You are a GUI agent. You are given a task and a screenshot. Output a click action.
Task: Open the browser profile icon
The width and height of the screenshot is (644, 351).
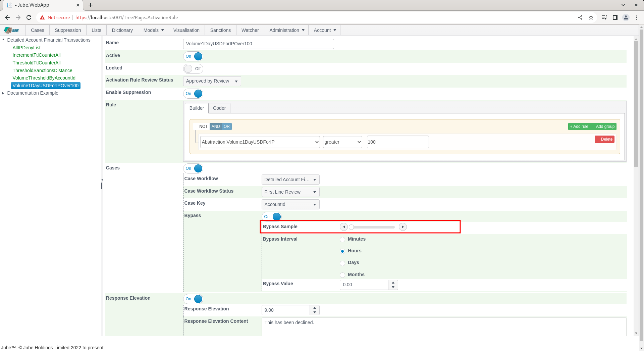point(626,17)
